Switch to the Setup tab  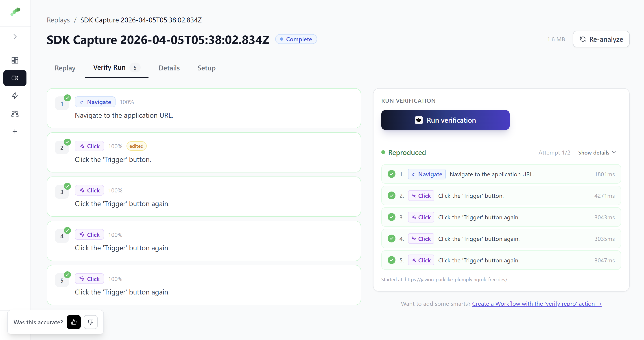click(206, 68)
